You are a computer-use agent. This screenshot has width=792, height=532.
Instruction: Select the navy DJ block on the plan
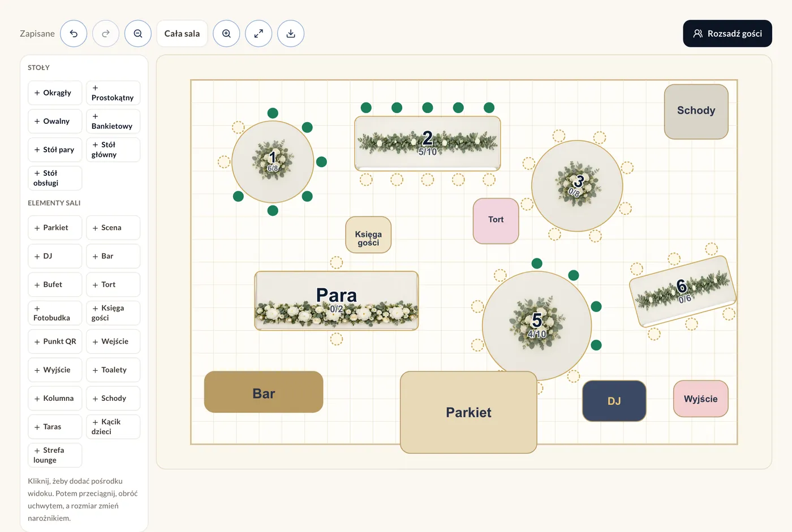[x=614, y=401]
